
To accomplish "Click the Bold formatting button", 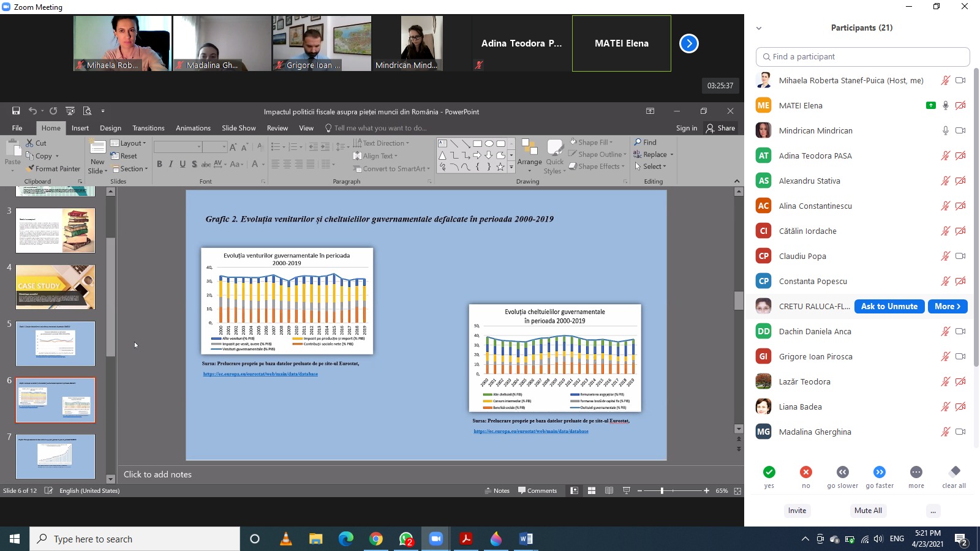I will coord(159,164).
